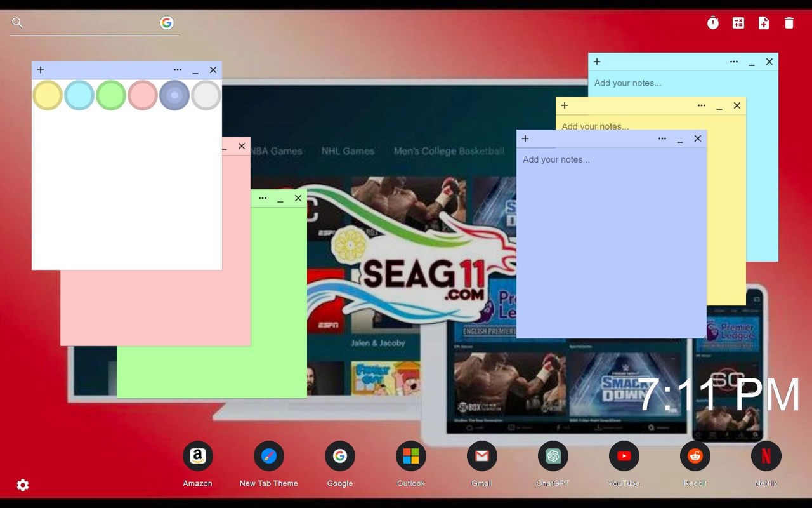Close the cyan note
Viewport: 812px width, 508px height.
[x=769, y=62]
